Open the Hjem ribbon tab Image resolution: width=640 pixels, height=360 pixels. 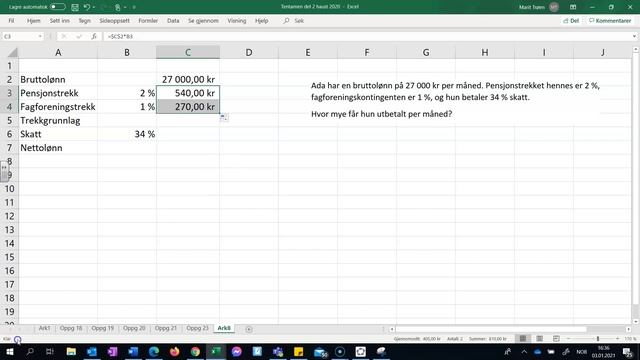pos(33,21)
